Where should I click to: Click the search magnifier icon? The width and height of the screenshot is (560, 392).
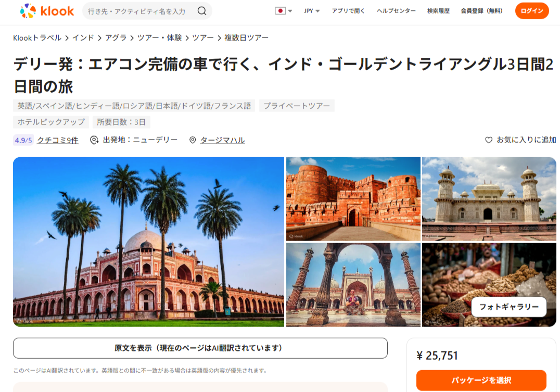202,11
